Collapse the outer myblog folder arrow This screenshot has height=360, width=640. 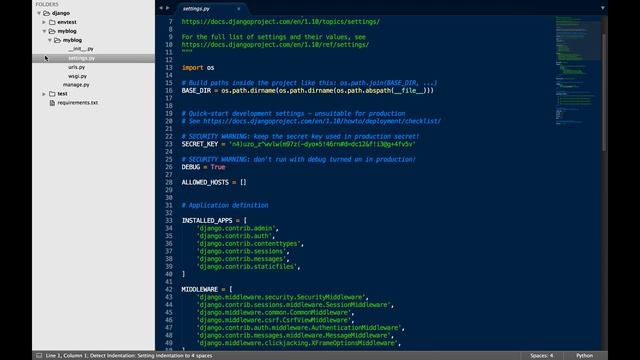click(x=44, y=31)
